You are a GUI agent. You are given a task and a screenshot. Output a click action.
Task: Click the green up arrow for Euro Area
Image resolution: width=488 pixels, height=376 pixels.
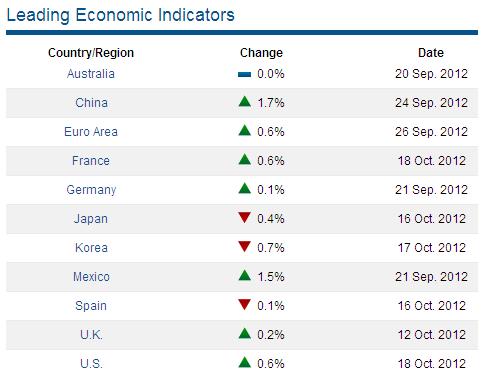[245, 130]
